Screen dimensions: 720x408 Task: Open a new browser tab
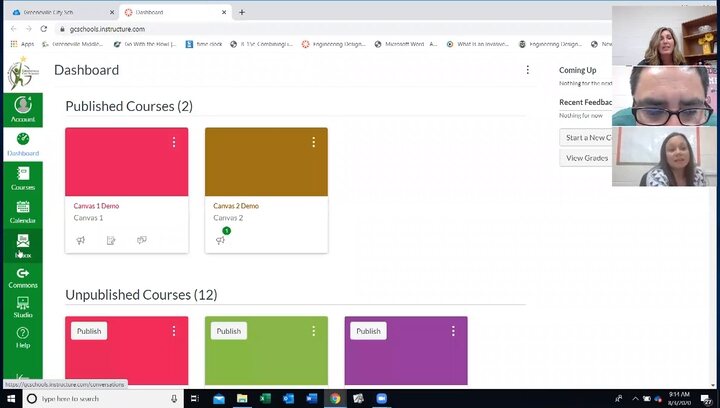click(242, 12)
